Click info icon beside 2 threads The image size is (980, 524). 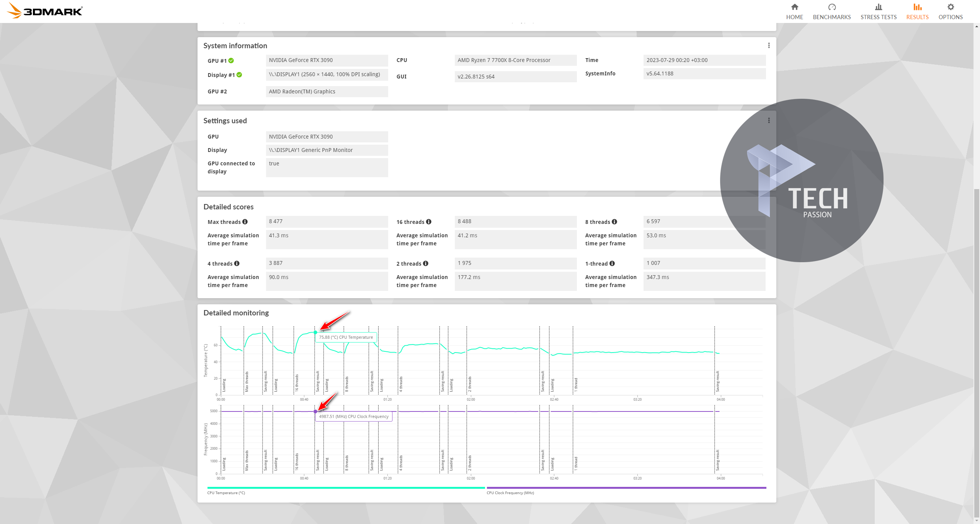pyautogui.click(x=426, y=263)
